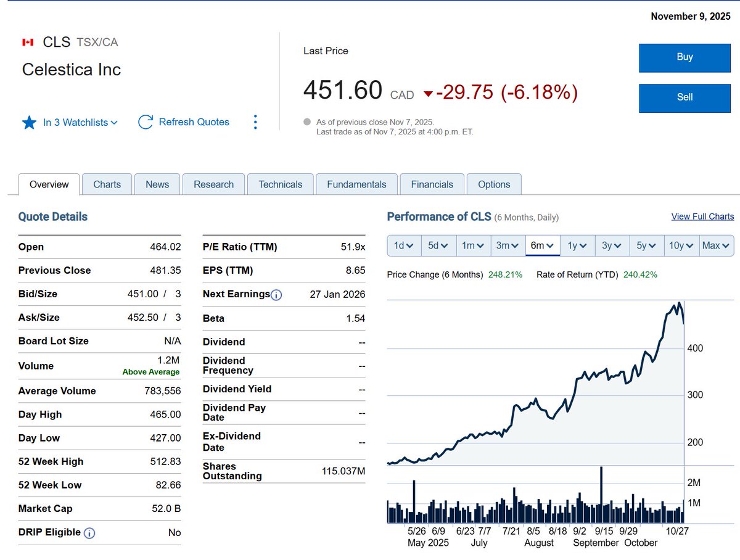Click the Refresh Quotes link
The width and height of the screenshot is (740, 560).
point(194,122)
